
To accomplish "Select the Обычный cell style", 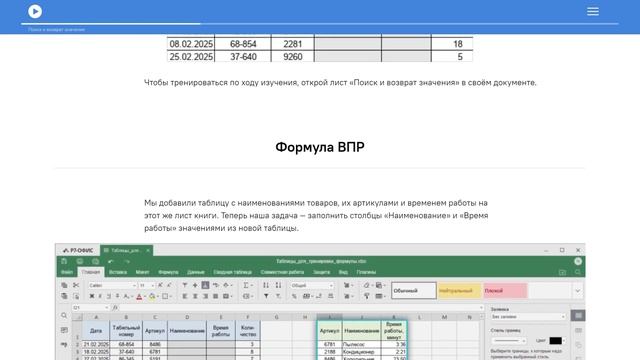I will (x=414, y=291).
